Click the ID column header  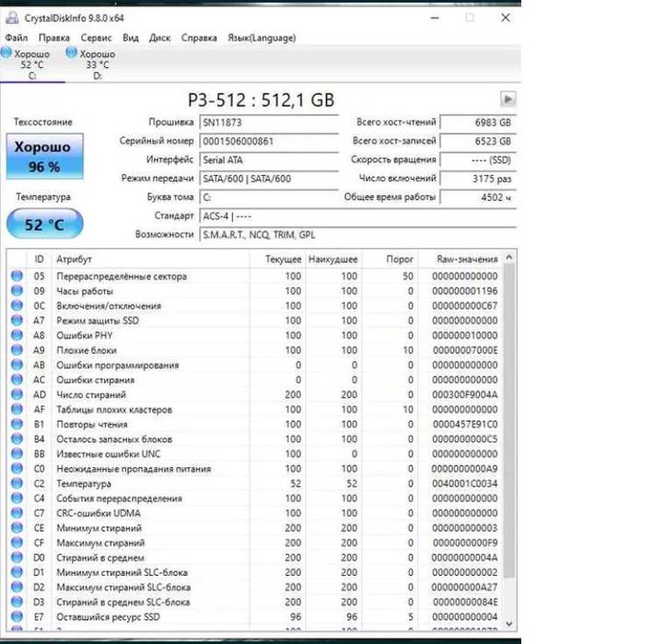(x=39, y=259)
